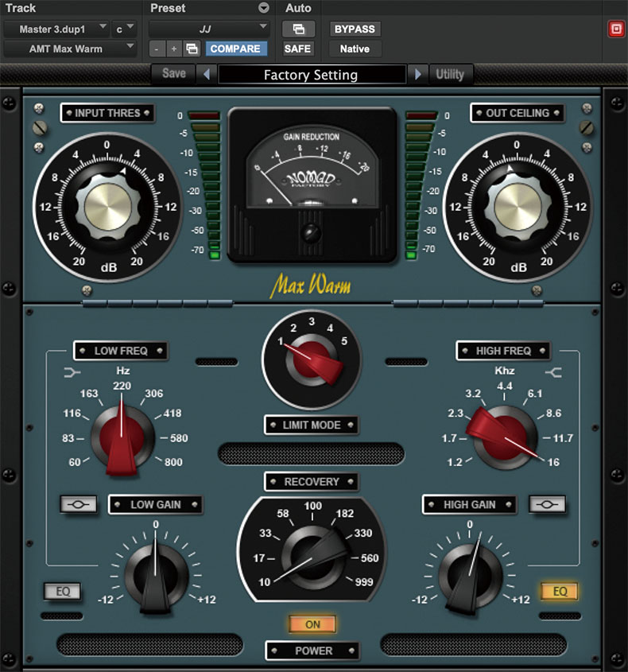This screenshot has width=628, height=672.
Task: Load next preset with the right arrow
Action: (x=417, y=75)
